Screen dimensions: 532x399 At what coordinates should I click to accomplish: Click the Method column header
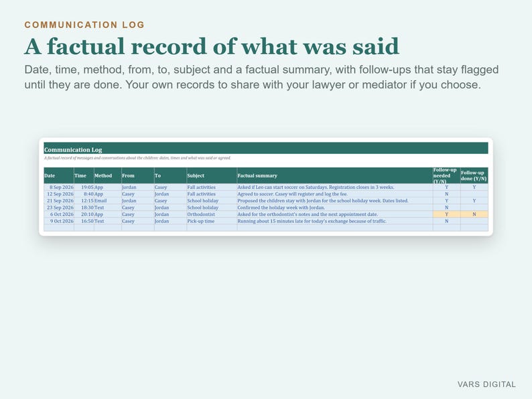[108, 175]
